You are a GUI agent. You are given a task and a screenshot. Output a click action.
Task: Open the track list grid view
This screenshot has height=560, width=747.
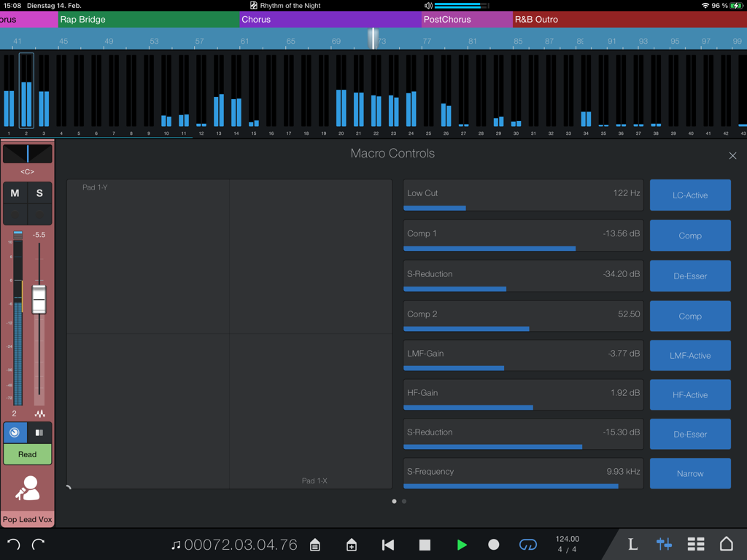pos(695,544)
